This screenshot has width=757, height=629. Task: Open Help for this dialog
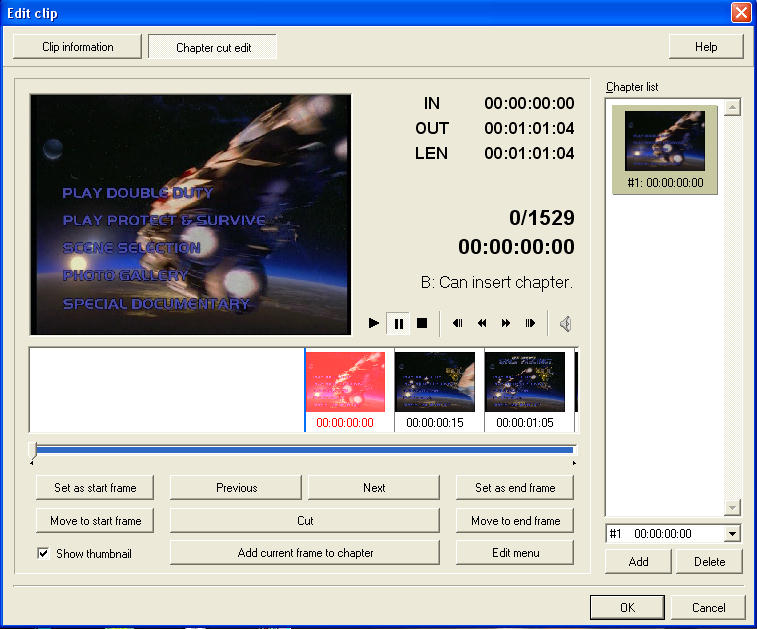click(706, 47)
